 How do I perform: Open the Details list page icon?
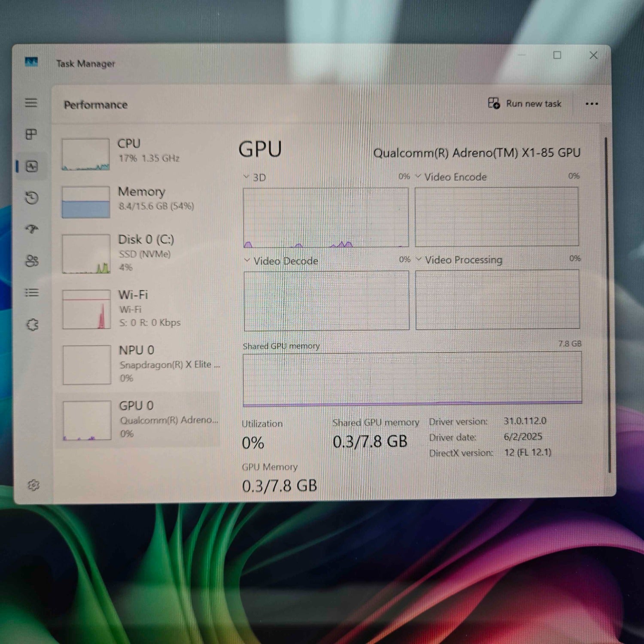click(32, 292)
